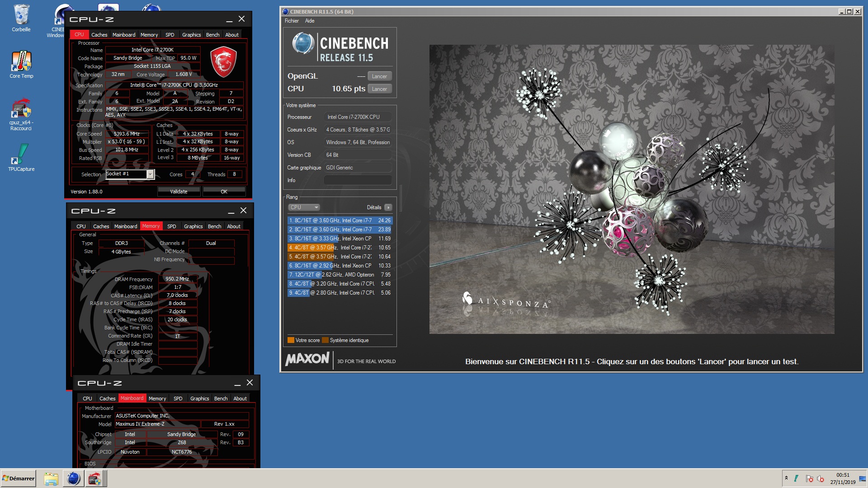
Task: Select the SPD tab in the Motherboard CPU-Z window
Action: tap(178, 399)
